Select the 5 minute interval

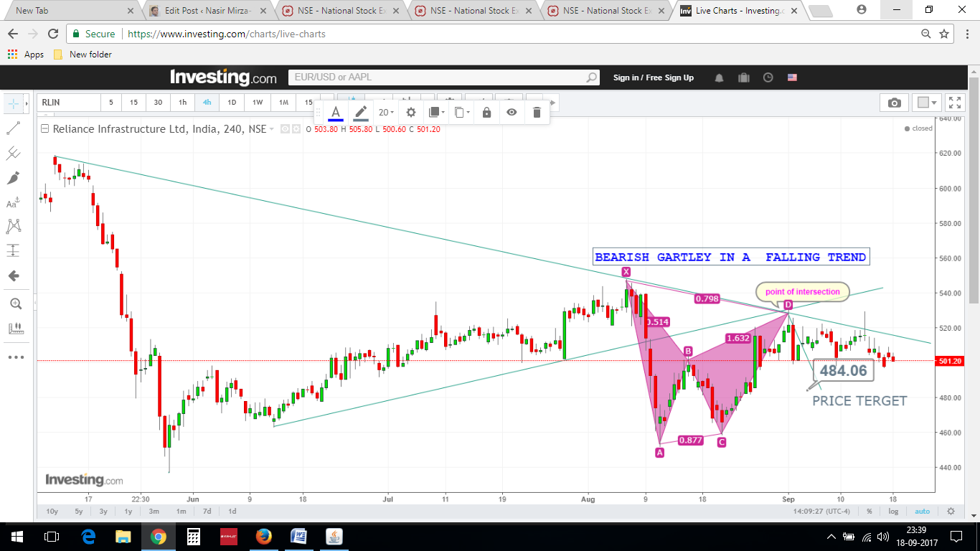click(111, 103)
